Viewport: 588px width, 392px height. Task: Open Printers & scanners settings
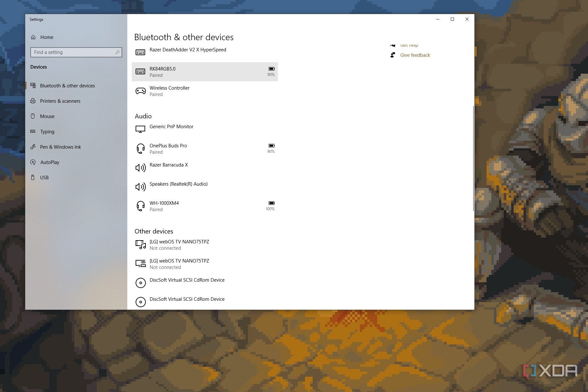76,101
